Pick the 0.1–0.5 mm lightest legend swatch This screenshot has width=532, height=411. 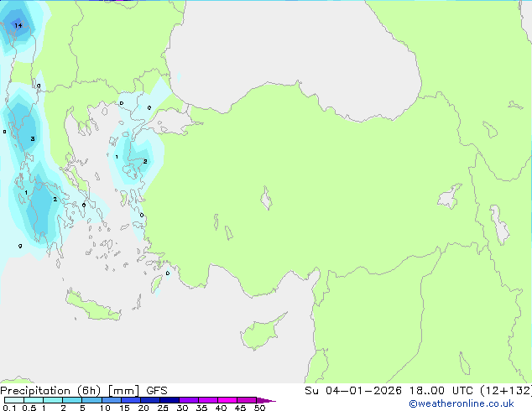tap(14, 400)
